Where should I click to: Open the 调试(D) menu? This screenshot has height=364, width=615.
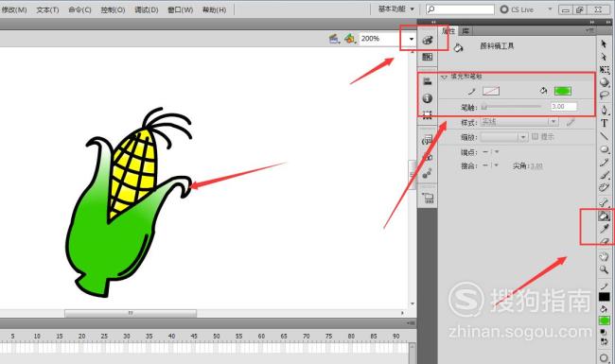coord(147,9)
